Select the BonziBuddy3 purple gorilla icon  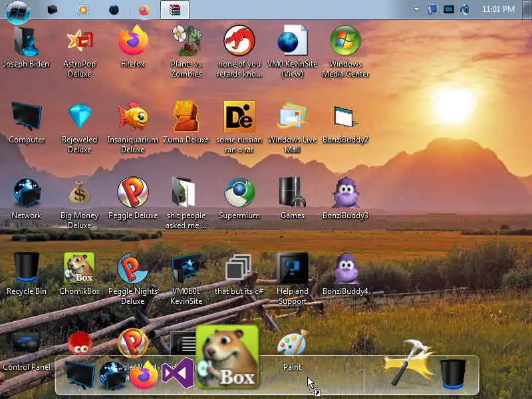pyautogui.click(x=345, y=198)
